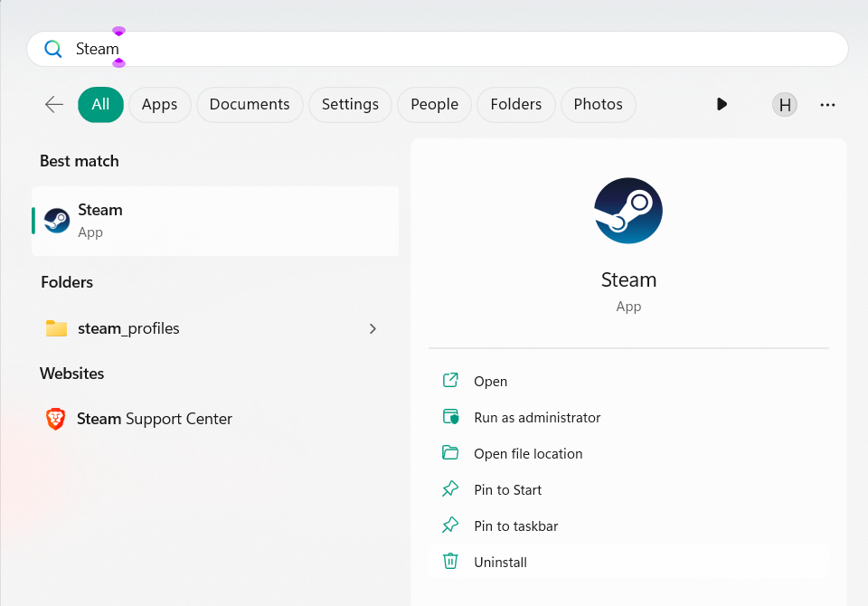This screenshot has width=868, height=606.
Task: Filter results by Settings
Action: click(x=350, y=105)
